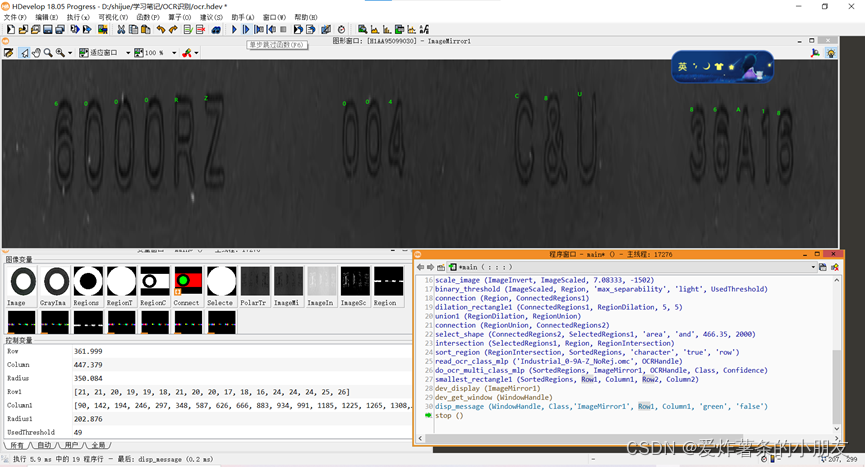Open the Zoom window magnifier tool
Screen dimensions: 865x467
(362, 29)
